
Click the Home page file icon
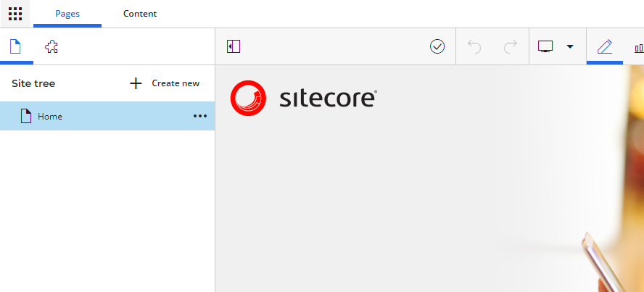(x=26, y=116)
